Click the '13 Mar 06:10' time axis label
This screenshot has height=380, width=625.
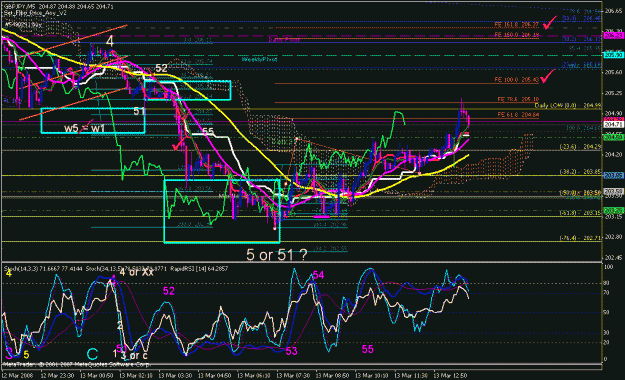254,376
